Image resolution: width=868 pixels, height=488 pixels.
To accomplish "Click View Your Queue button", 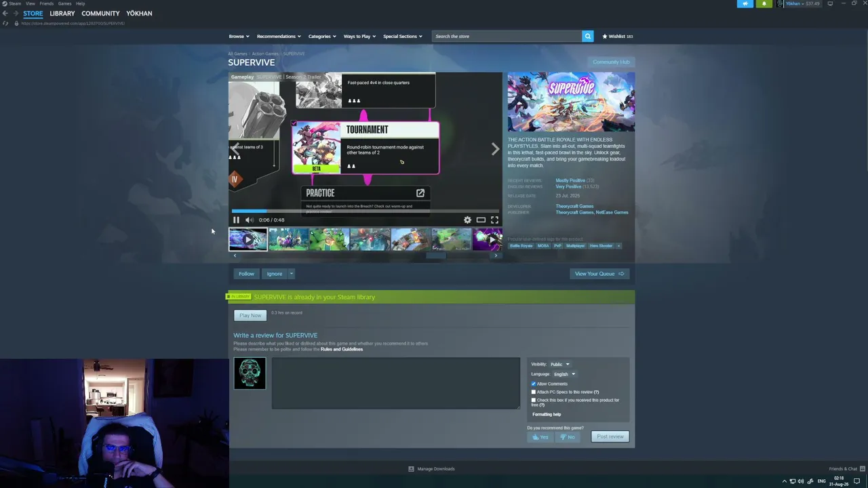I will tap(599, 274).
